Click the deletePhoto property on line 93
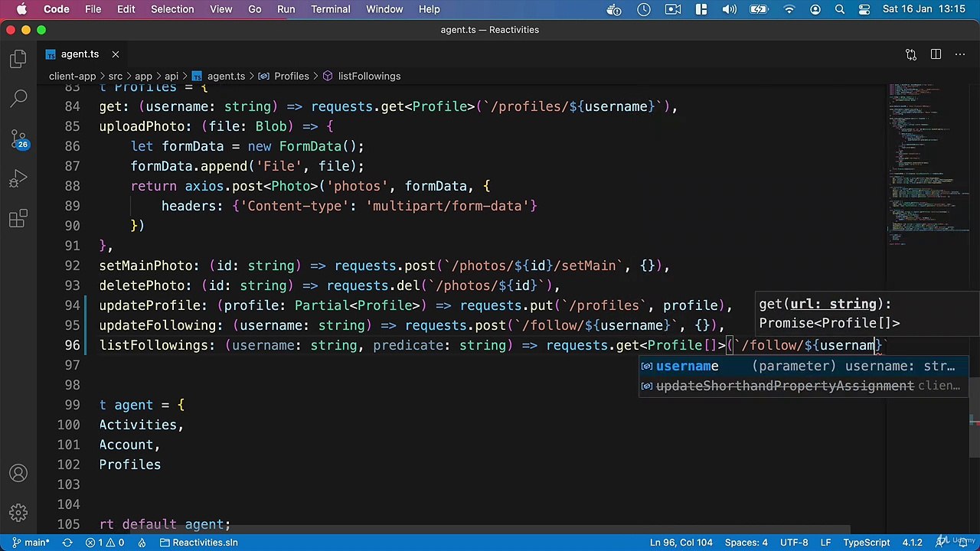The image size is (980, 551). (x=142, y=285)
